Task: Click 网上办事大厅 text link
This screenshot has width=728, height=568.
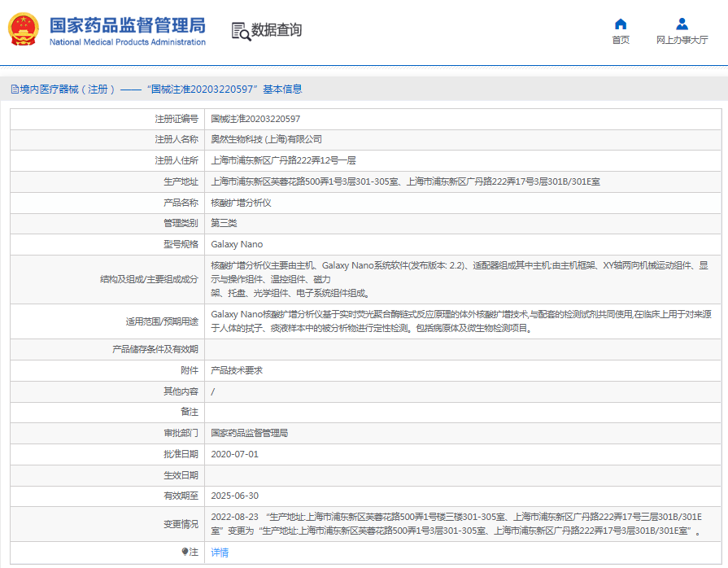Action: (x=682, y=40)
